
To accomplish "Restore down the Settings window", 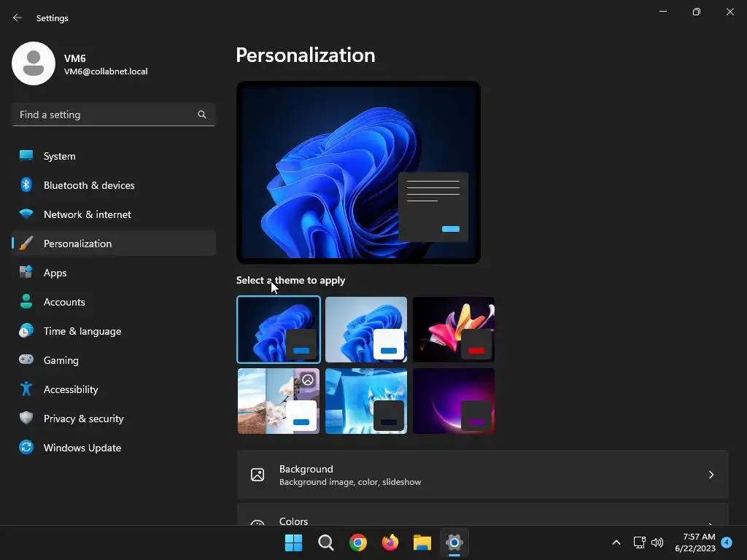I will click(696, 12).
